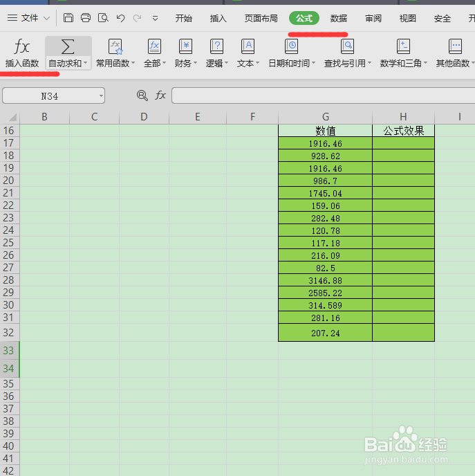Expand the quick access toolbar customize arrow

(x=155, y=19)
